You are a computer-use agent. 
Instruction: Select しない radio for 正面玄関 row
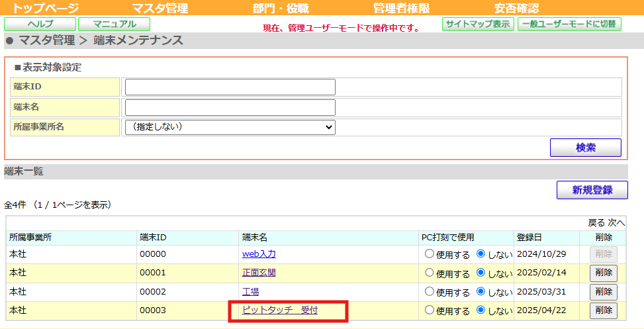pos(481,273)
